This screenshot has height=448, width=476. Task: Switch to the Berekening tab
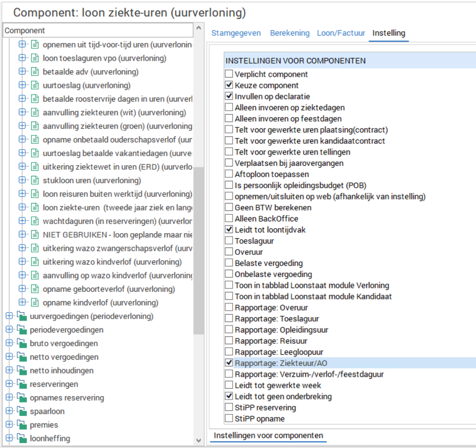pos(290,33)
